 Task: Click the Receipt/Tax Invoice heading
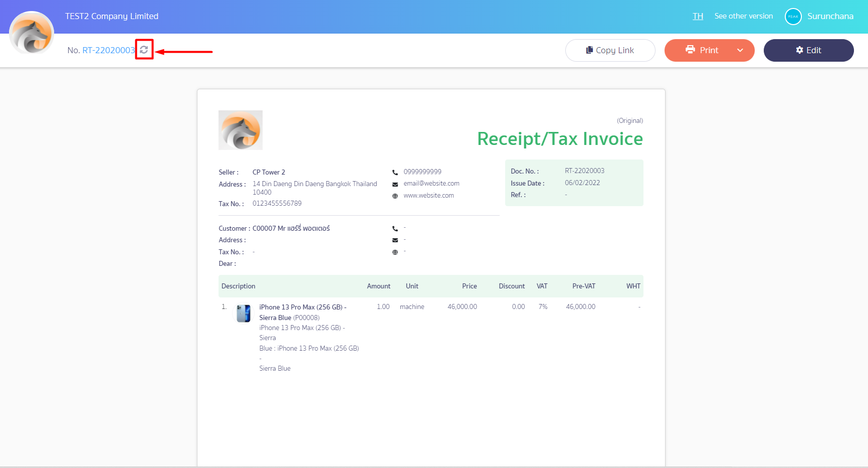(x=560, y=139)
